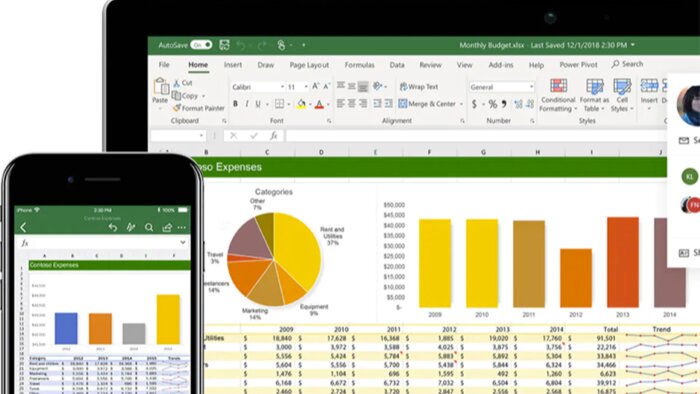The image size is (700, 394).
Task: Click the Center horizontally icon
Action: coord(352,104)
